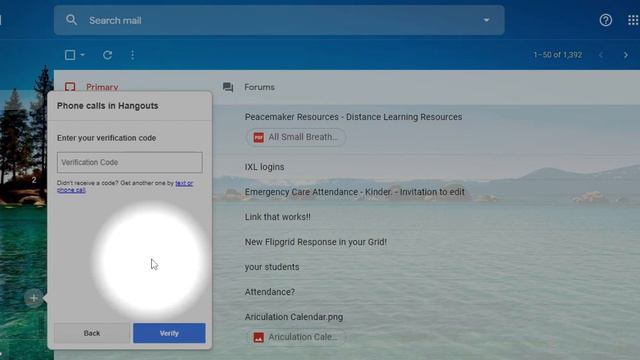Open the Peacemaker Resources email
Image resolution: width=640 pixels, height=360 pixels.
point(353,117)
